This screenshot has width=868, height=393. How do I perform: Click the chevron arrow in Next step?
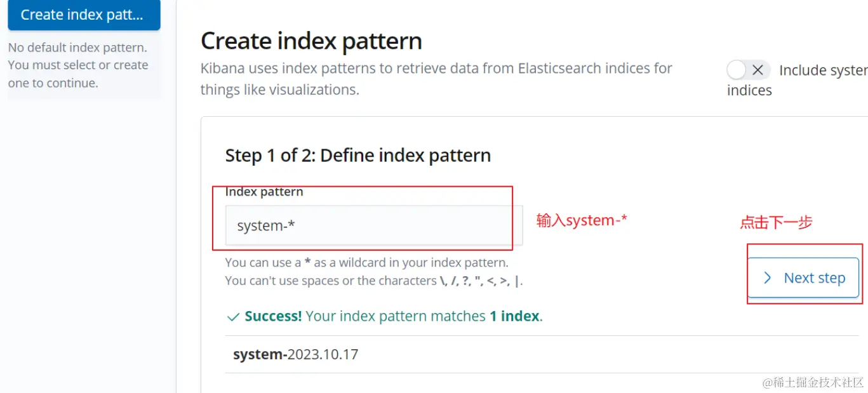(x=768, y=277)
